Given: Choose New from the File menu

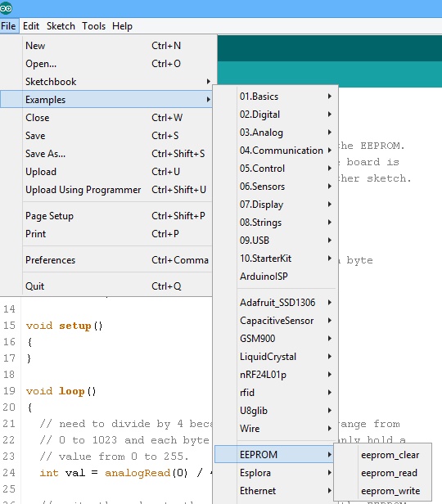Looking at the screenshot, I should [106, 46].
